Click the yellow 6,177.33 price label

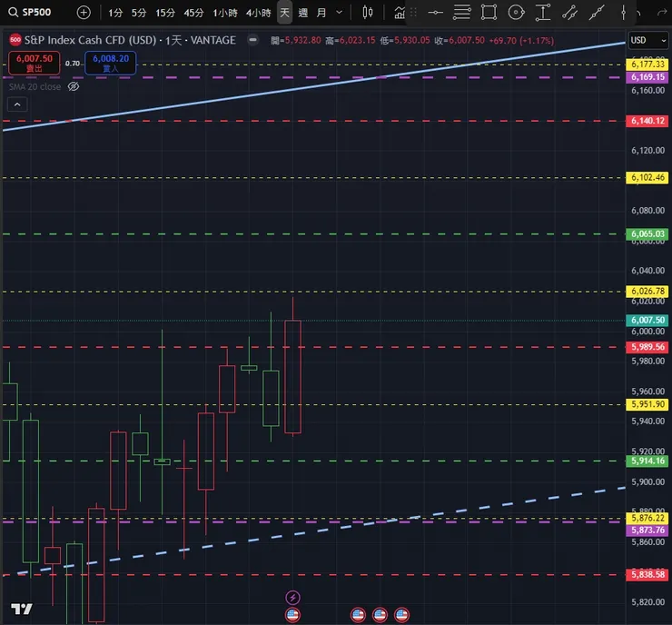coord(647,64)
